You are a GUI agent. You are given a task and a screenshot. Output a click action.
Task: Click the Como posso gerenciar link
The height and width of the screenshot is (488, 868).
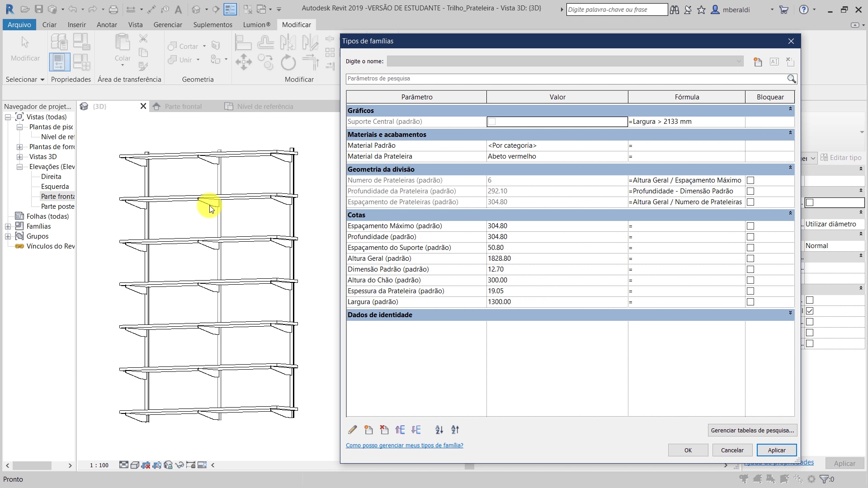point(404,445)
